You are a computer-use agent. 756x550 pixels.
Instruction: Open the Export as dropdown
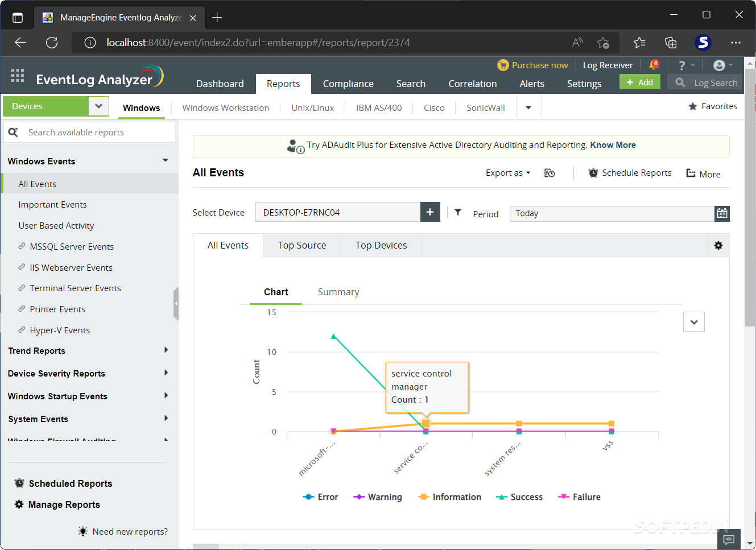pos(507,173)
